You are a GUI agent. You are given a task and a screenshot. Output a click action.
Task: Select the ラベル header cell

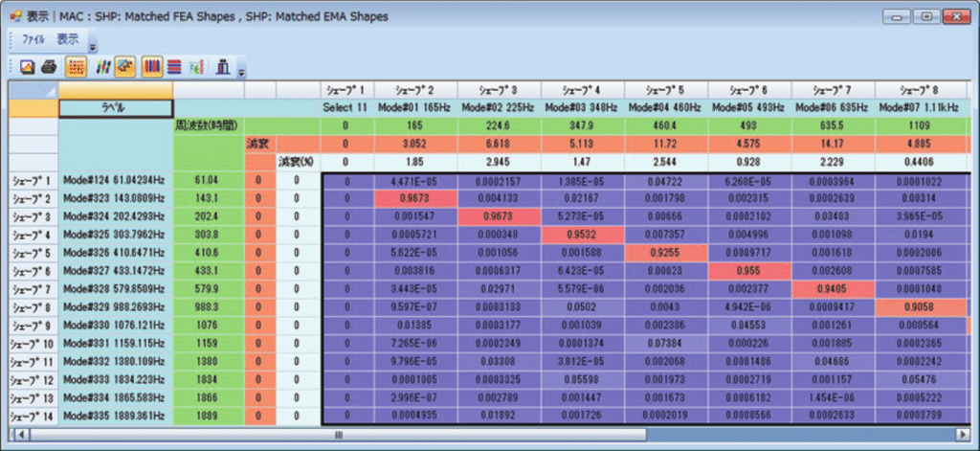tap(115, 108)
